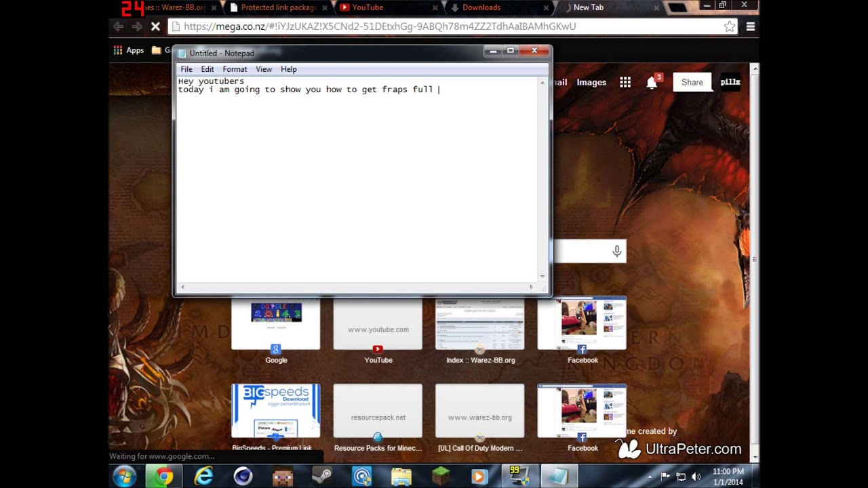This screenshot has width=868, height=488.
Task: Open the Images link
Action: [591, 82]
